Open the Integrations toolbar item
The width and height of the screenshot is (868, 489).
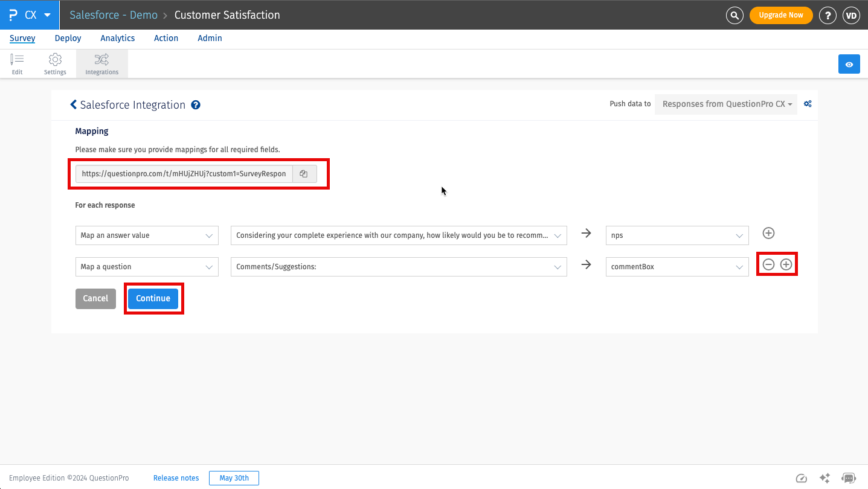[x=101, y=64]
